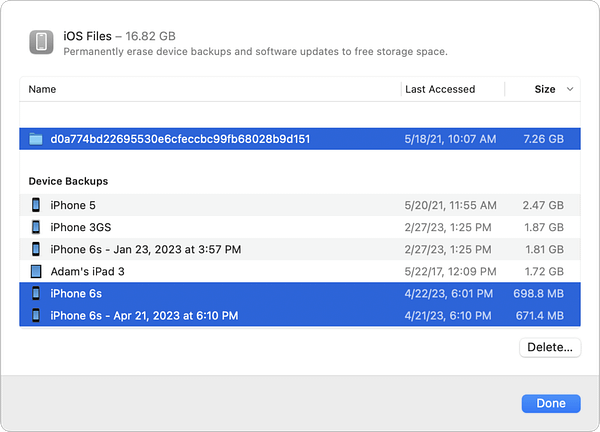Toggle sort order using Size column chevron
The width and height of the screenshot is (600, 432).
(x=570, y=89)
